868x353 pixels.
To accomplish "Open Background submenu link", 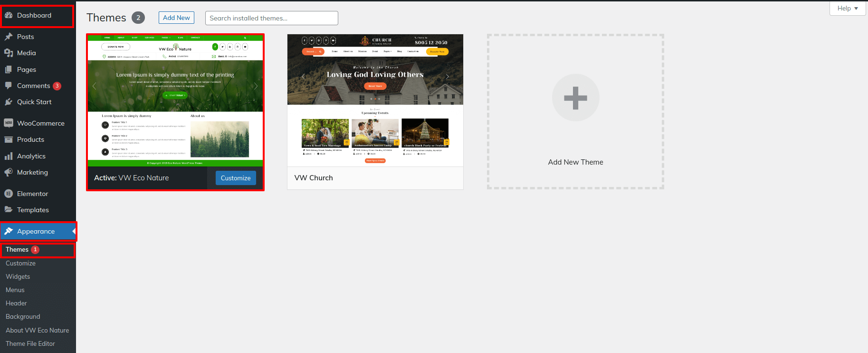I will 23,316.
